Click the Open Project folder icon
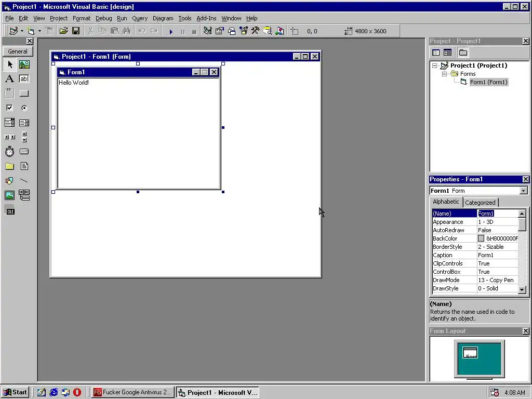 pos(63,31)
